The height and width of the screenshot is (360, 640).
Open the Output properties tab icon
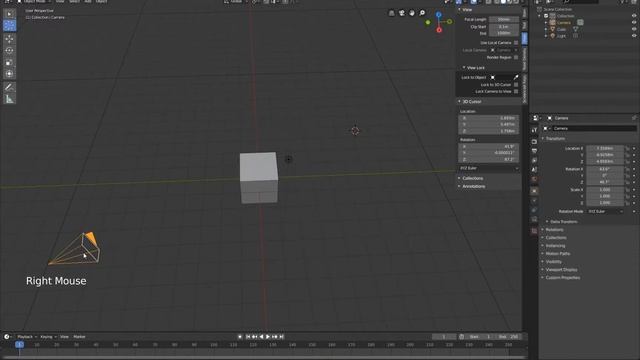click(534, 151)
